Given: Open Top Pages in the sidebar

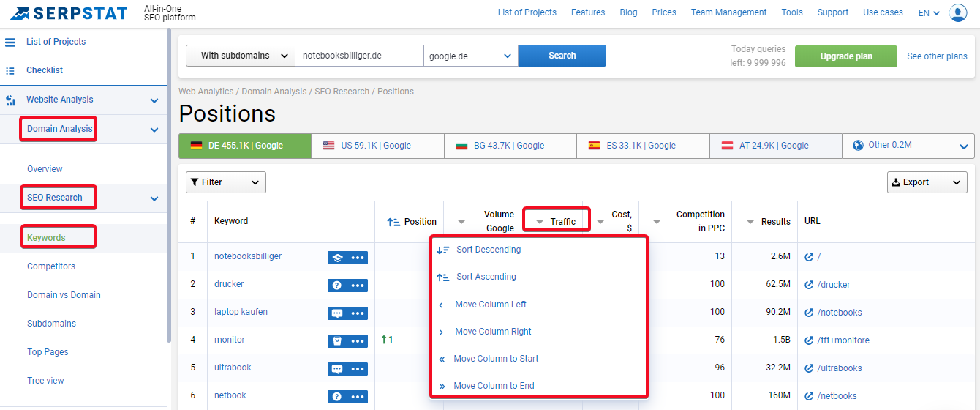Looking at the screenshot, I should click(x=48, y=352).
